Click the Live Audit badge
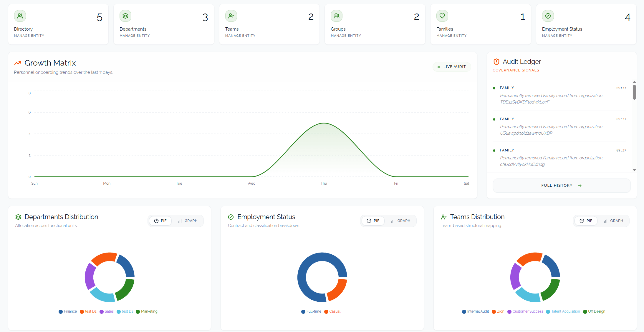Screen dimensions: 644x332 452,67
